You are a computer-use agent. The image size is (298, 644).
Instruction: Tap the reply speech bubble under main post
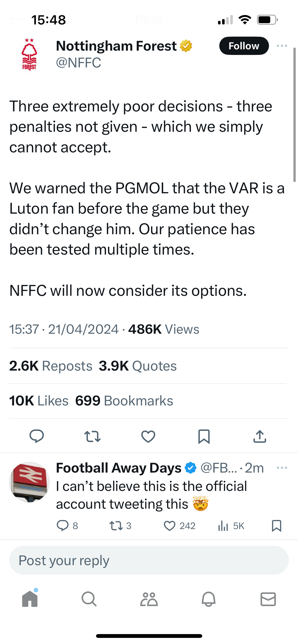[37, 436]
